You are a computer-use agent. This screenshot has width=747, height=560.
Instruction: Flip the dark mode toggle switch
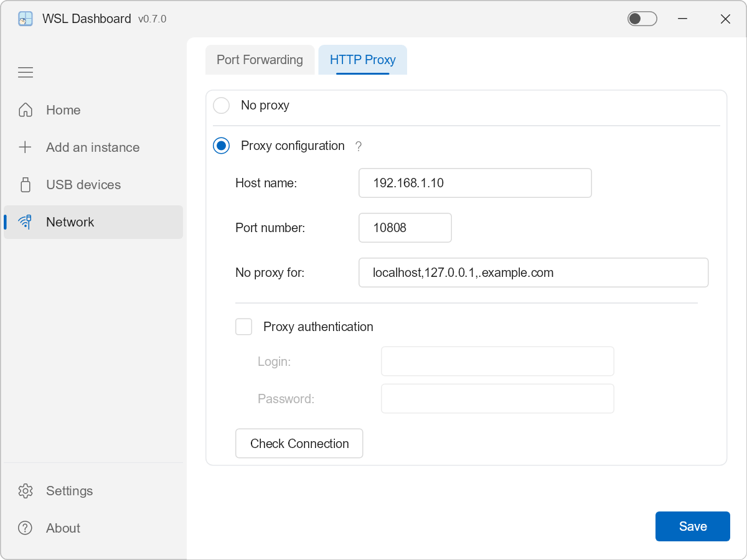point(642,19)
